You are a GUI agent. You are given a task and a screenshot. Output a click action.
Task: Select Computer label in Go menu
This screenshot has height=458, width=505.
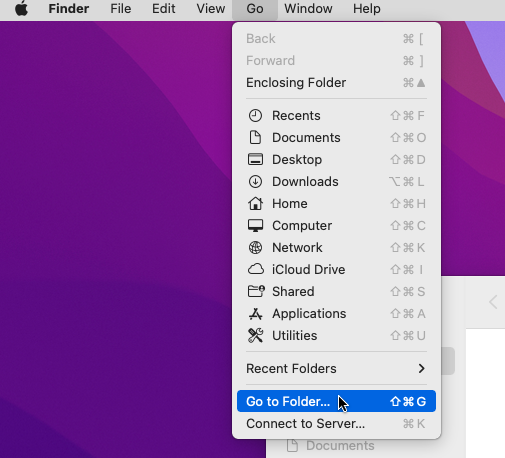tap(302, 226)
